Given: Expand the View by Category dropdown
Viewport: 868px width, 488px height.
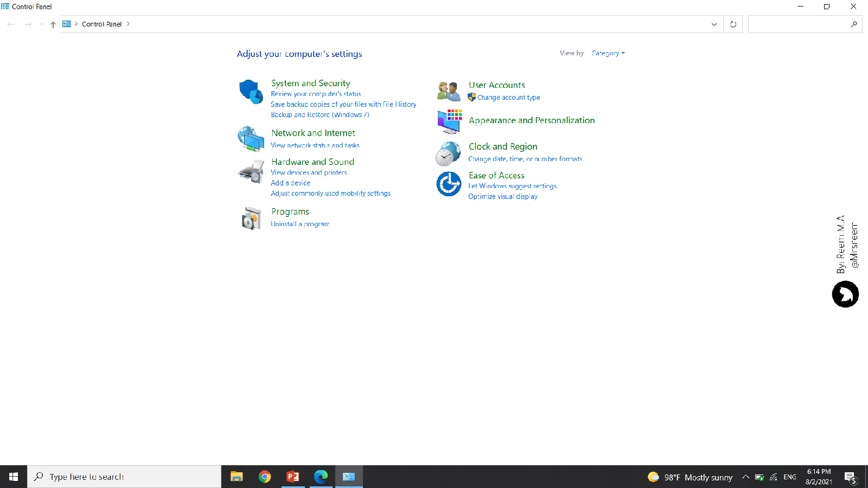Looking at the screenshot, I should [608, 53].
